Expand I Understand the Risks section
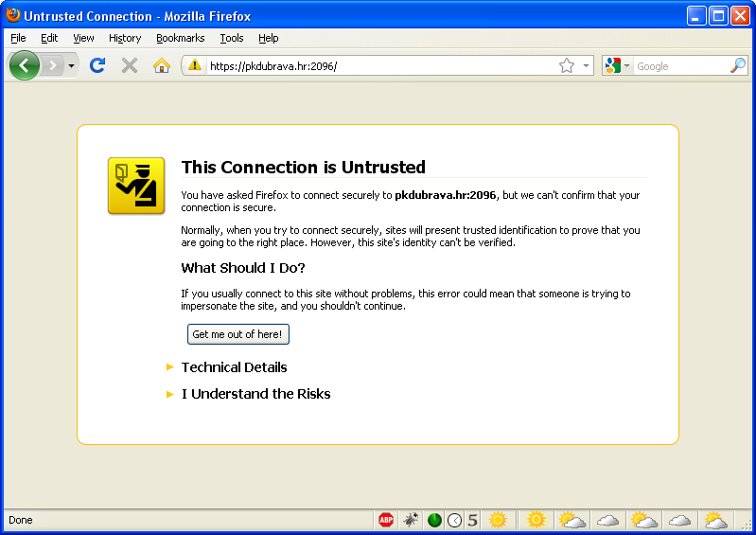Screen dimensions: 756x535 click(255, 394)
